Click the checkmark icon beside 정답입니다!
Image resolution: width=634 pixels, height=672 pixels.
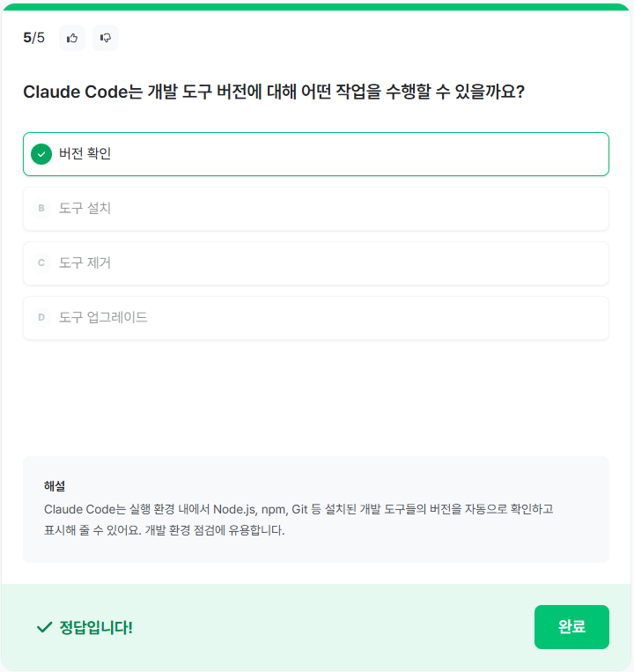(44, 627)
